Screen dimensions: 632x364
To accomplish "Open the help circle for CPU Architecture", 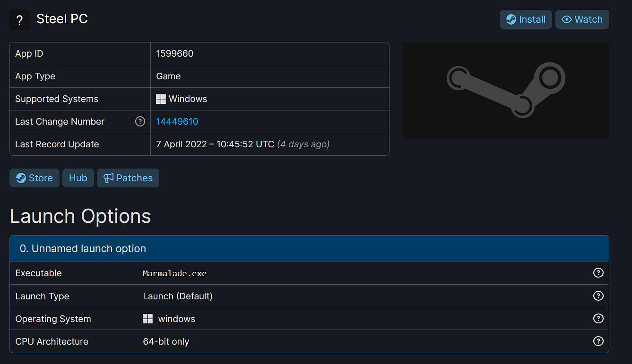I will [598, 341].
